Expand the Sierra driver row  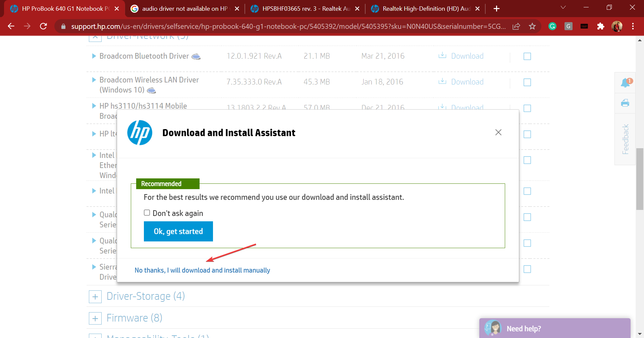pos(94,267)
